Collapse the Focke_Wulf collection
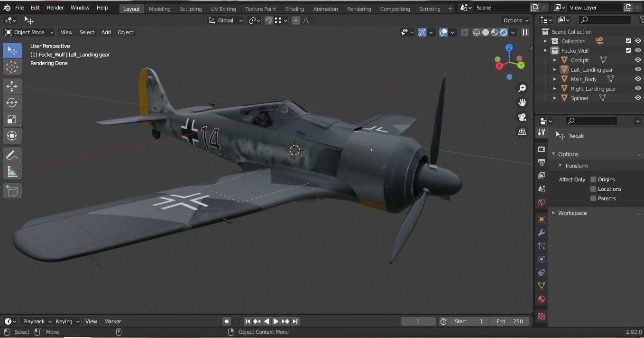 (x=545, y=51)
